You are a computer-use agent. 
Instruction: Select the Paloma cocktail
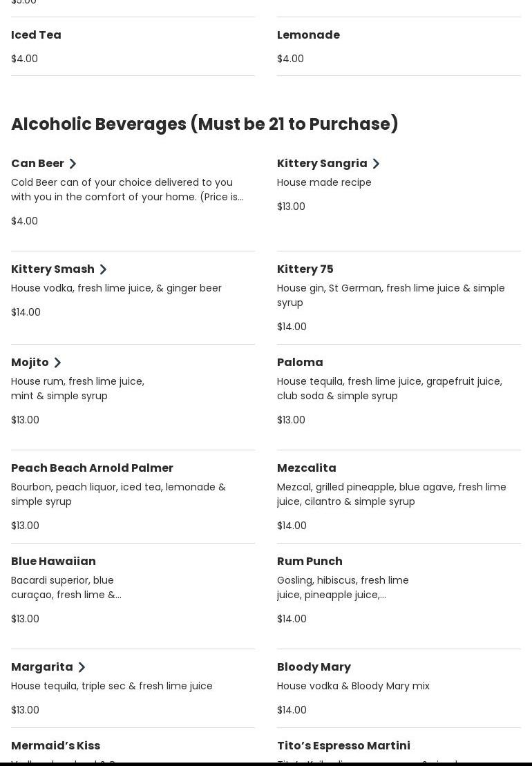pos(399,397)
